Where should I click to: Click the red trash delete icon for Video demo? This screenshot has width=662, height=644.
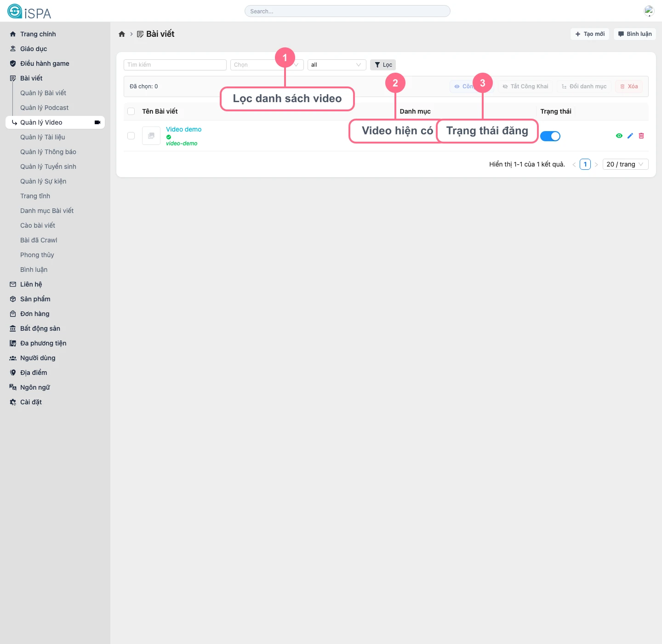[x=641, y=136]
